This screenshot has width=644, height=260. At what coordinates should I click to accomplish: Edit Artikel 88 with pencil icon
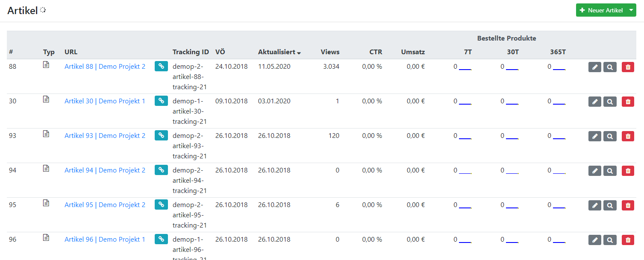click(595, 67)
